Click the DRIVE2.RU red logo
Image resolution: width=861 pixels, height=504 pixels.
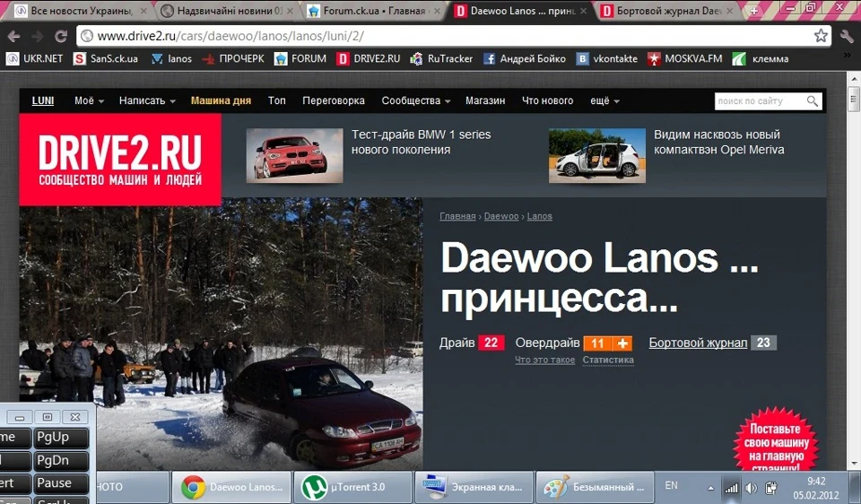point(120,160)
